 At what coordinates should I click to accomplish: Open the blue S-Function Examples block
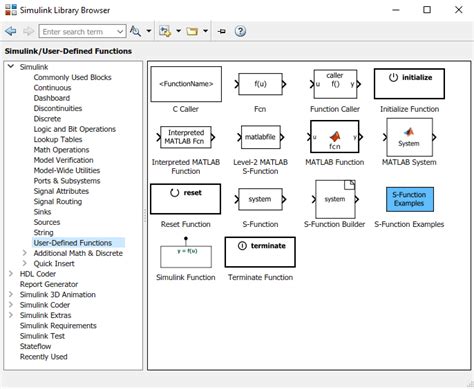(410, 199)
